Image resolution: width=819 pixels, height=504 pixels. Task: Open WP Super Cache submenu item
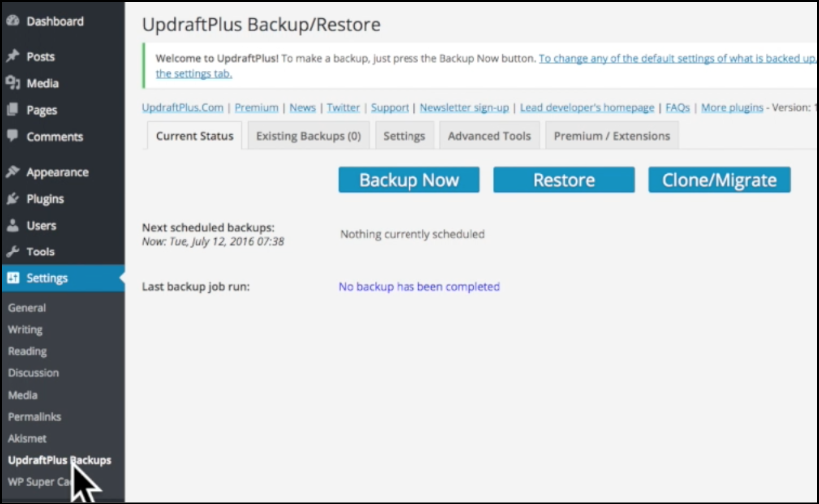(39, 482)
